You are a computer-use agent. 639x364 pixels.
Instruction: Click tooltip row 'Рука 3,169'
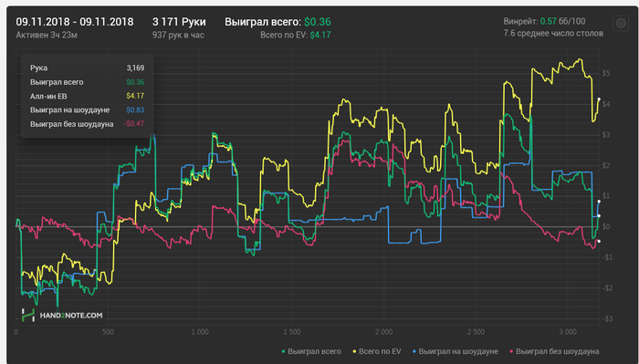point(88,68)
